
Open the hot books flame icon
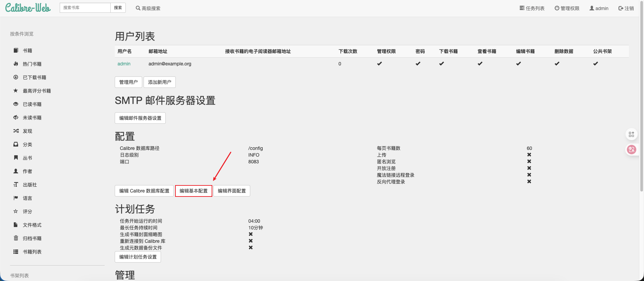click(16, 64)
